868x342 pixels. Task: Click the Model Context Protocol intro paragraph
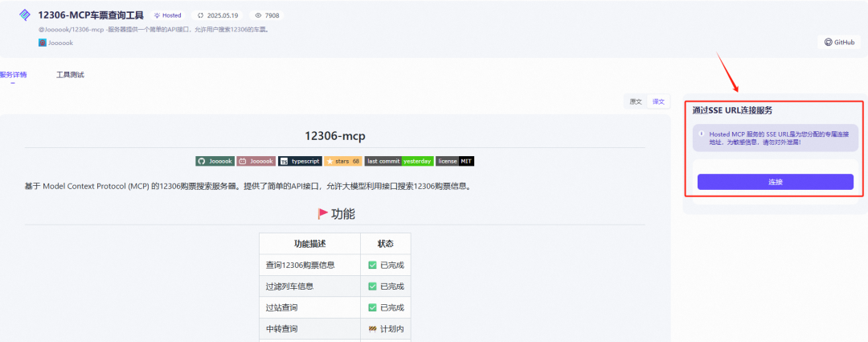(248, 186)
